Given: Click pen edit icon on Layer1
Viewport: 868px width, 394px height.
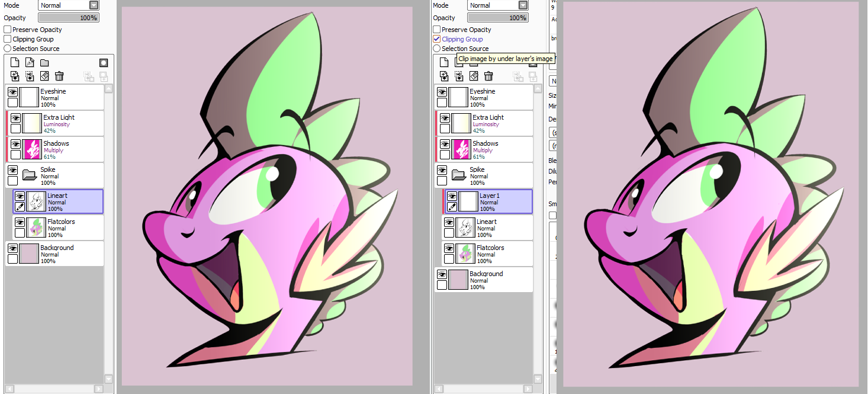Looking at the screenshot, I should click(x=452, y=207).
